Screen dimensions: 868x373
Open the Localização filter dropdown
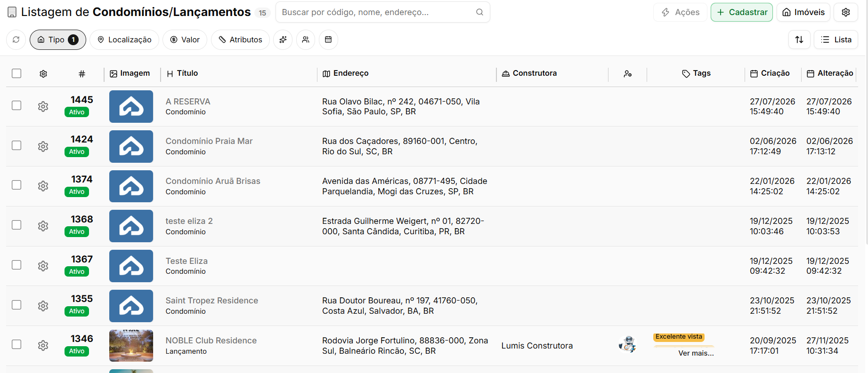point(124,40)
